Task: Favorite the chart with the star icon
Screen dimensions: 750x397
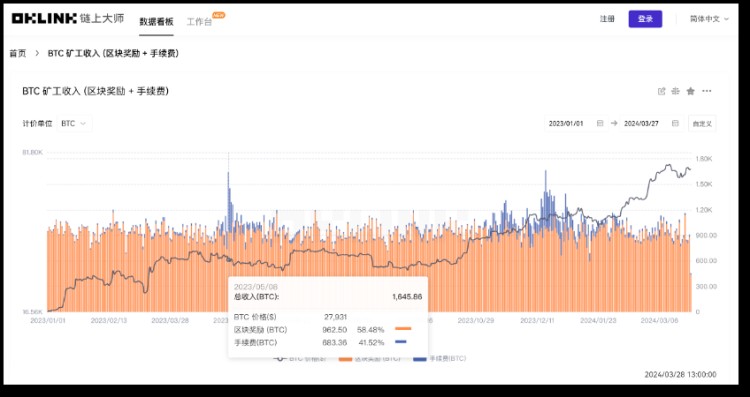Action: point(690,91)
